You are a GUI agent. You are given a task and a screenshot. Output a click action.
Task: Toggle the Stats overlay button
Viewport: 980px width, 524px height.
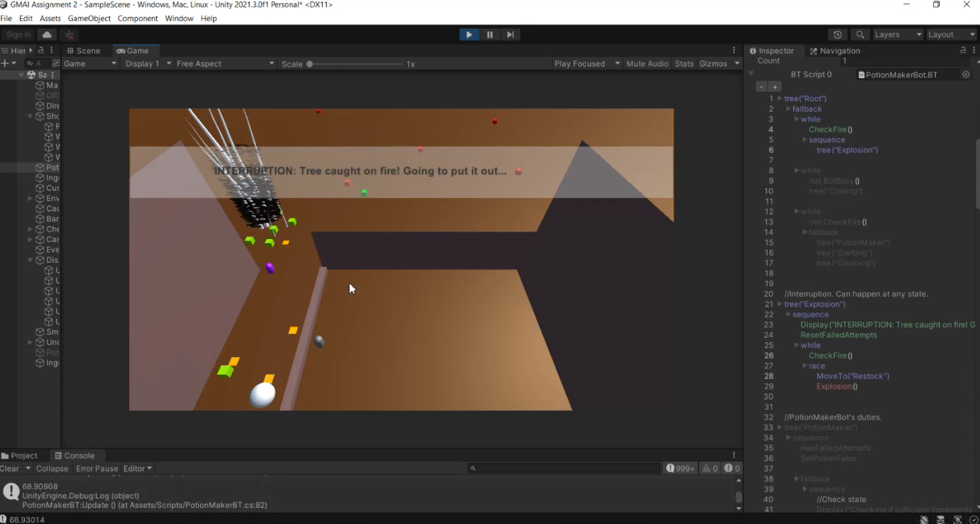pos(684,63)
